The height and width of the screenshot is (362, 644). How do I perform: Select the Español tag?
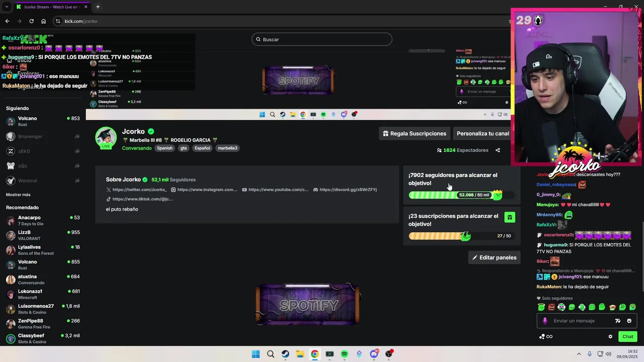pyautogui.click(x=202, y=148)
